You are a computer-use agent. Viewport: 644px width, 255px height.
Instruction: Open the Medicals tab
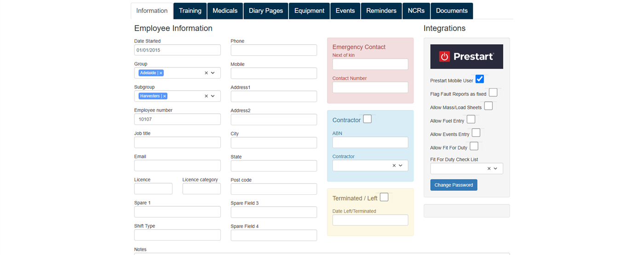pyautogui.click(x=225, y=11)
